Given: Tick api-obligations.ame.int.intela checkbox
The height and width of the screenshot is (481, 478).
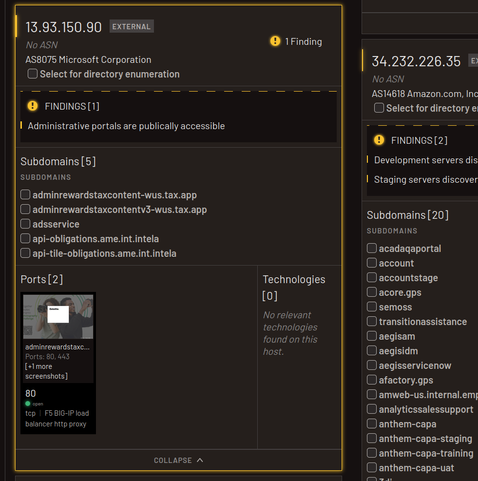Looking at the screenshot, I should coord(25,238).
